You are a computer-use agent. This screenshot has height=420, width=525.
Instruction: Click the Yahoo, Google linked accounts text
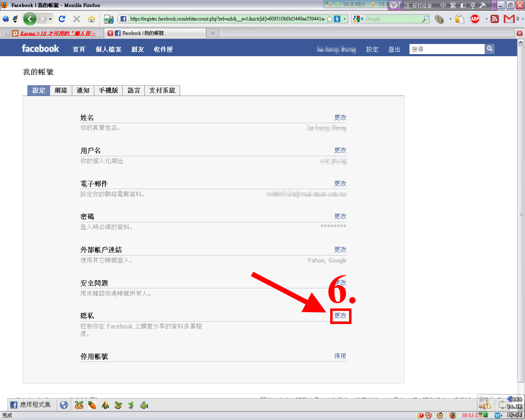click(x=326, y=260)
